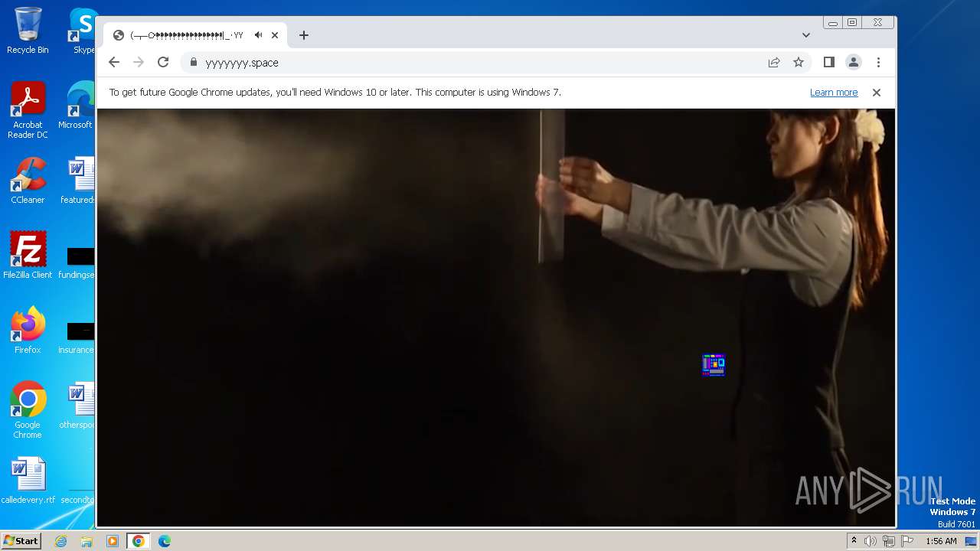Click the forward navigation arrow
This screenshot has width=980, height=551.
pyautogui.click(x=139, y=63)
